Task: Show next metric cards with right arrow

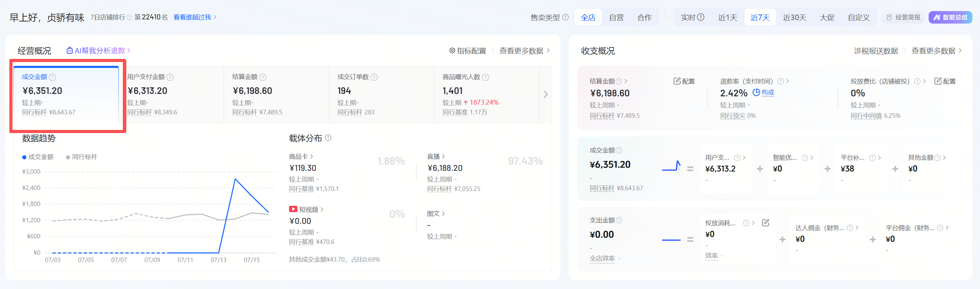Action: (546, 94)
